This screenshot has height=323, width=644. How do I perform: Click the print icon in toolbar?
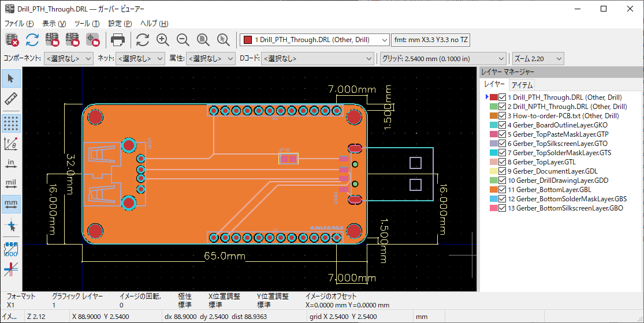pos(118,40)
